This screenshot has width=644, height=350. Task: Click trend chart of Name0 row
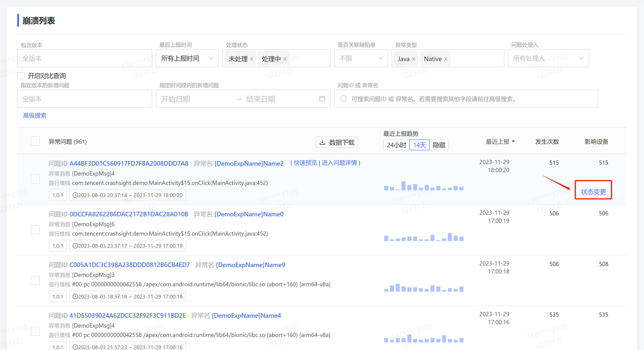click(424, 237)
